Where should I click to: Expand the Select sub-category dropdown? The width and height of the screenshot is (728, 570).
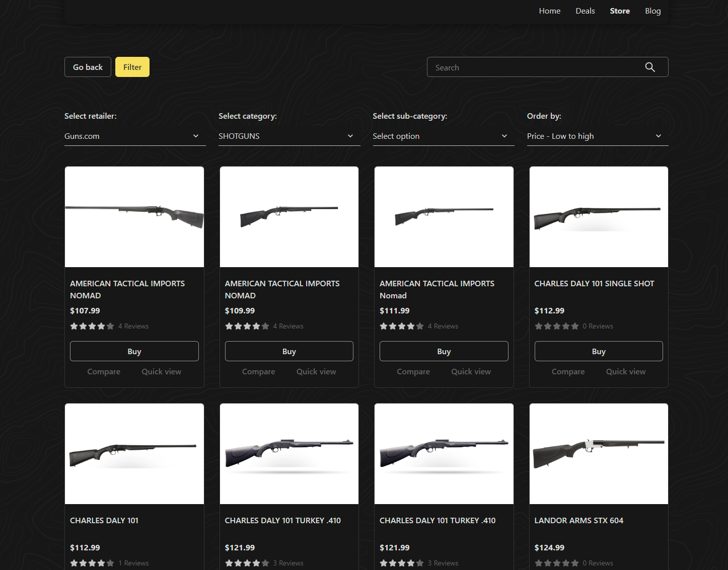point(443,136)
